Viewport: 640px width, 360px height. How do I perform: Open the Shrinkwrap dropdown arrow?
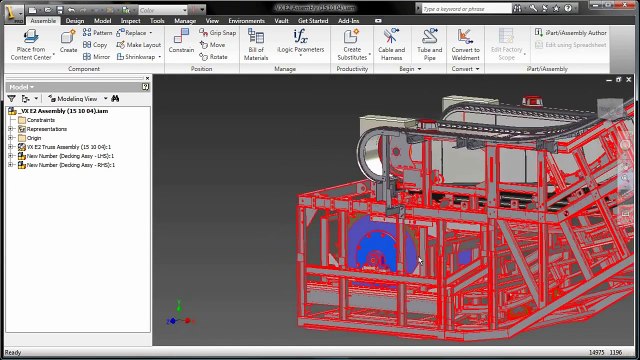160,57
